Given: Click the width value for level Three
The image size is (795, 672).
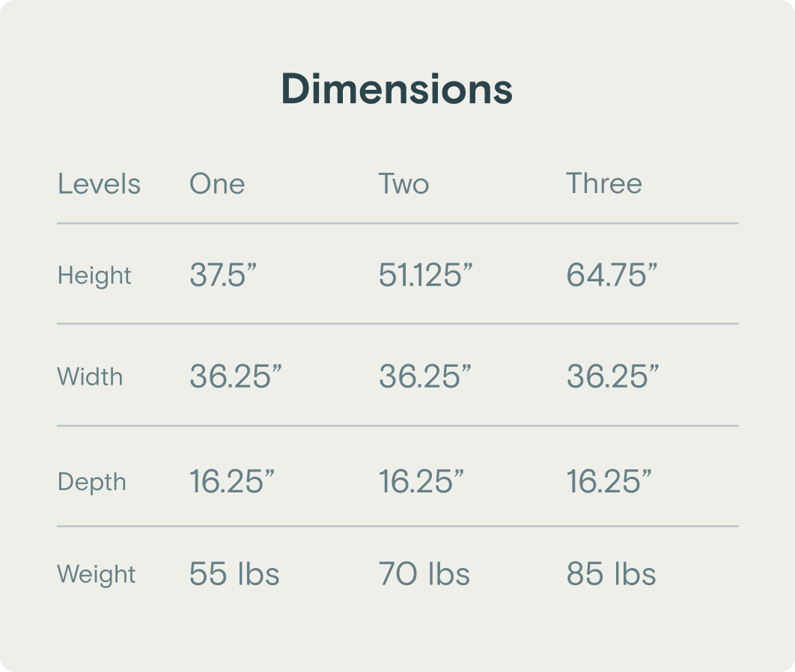Looking at the screenshot, I should pyautogui.click(x=612, y=376).
